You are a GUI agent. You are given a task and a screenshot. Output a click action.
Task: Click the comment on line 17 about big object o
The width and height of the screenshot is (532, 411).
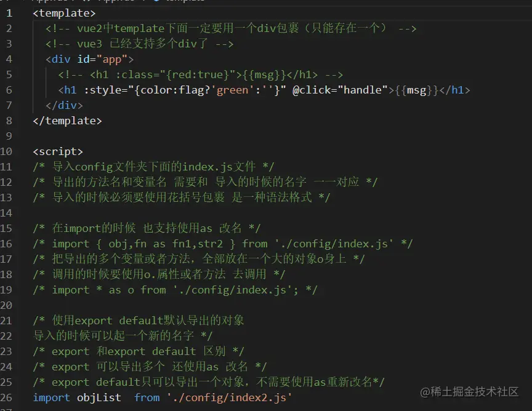[199, 259]
